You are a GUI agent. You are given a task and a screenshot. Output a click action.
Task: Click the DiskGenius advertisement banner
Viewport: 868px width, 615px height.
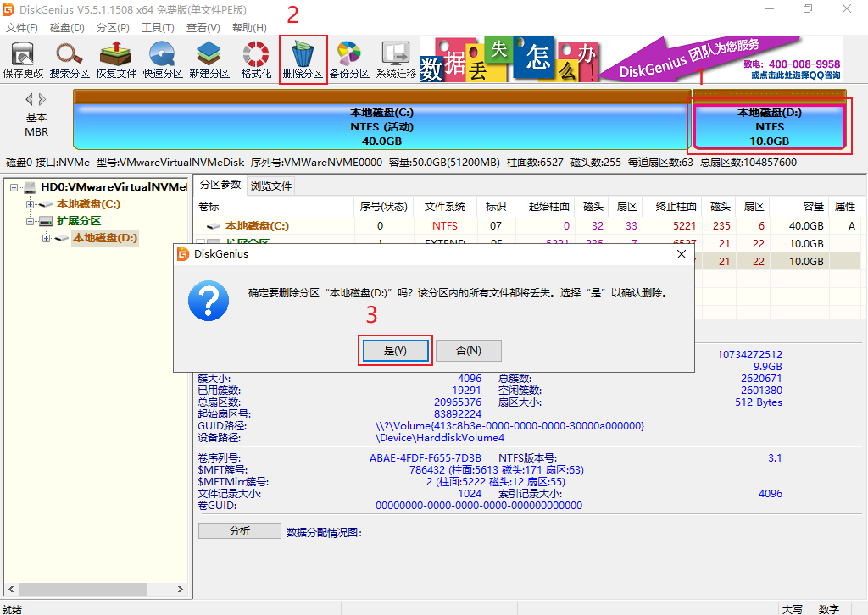631,60
